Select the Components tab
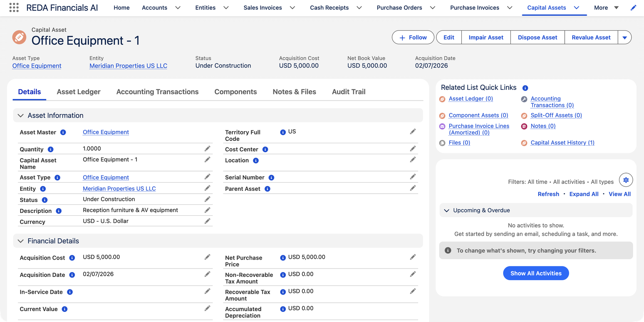This screenshot has width=644, height=322. pos(235,92)
